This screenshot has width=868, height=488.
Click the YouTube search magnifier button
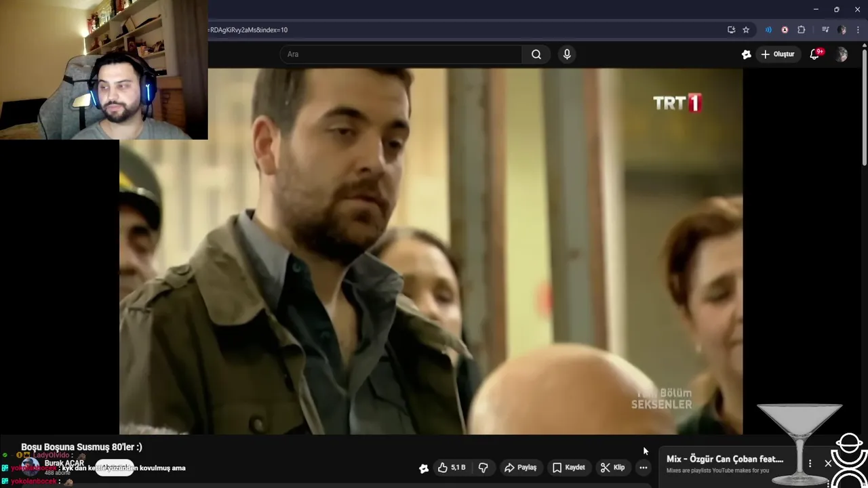pos(536,54)
